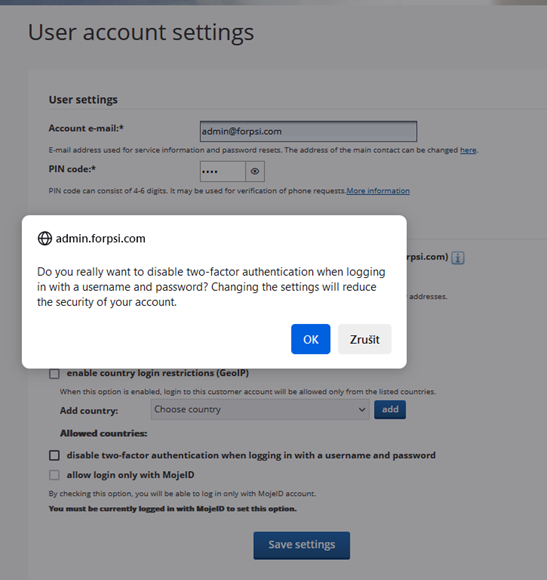Open the blue info icon tooltip

click(x=458, y=257)
